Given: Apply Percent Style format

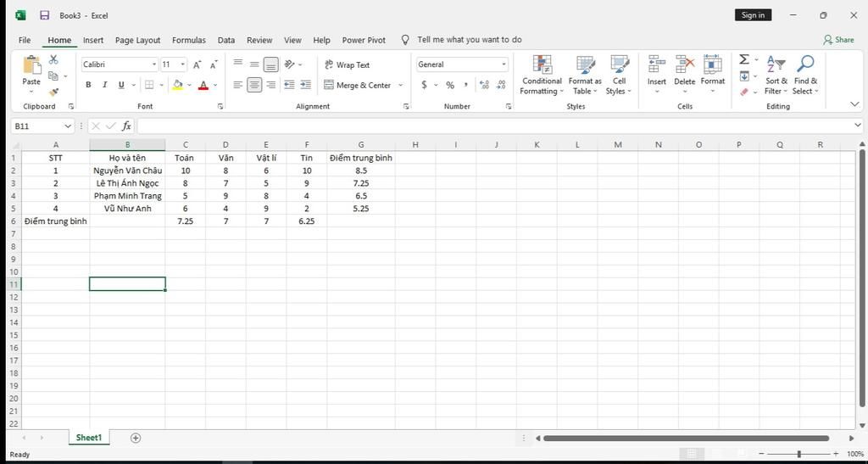Looking at the screenshot, I should click(450, 85).
